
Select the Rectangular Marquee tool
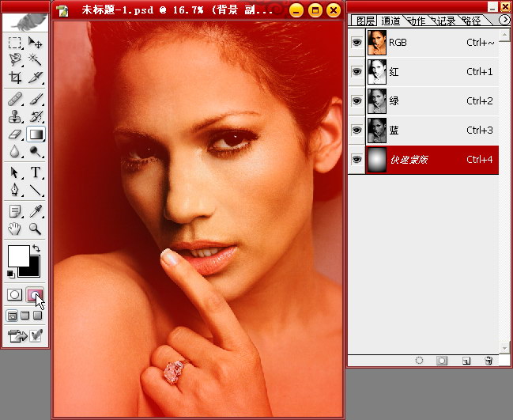click(x=14, y=43)
